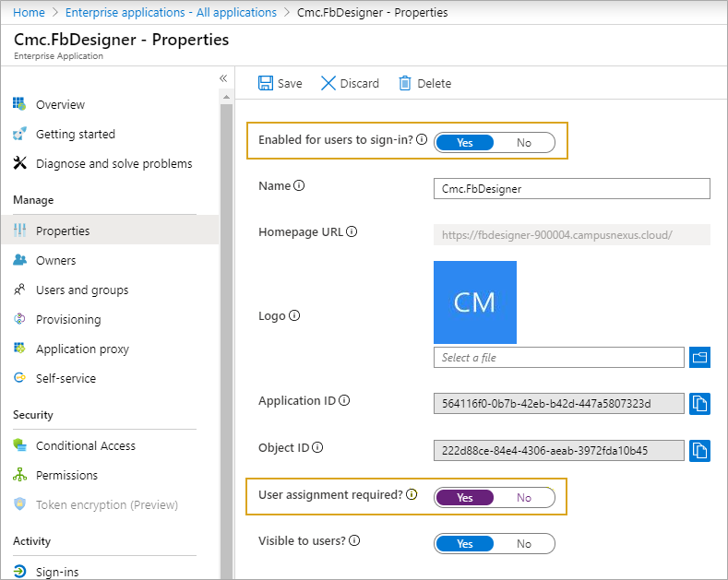Open Enterprise applications - All applications breadcrumb
Screen dimensions: 728x580
pyautogui.click(x=172, y=13)
